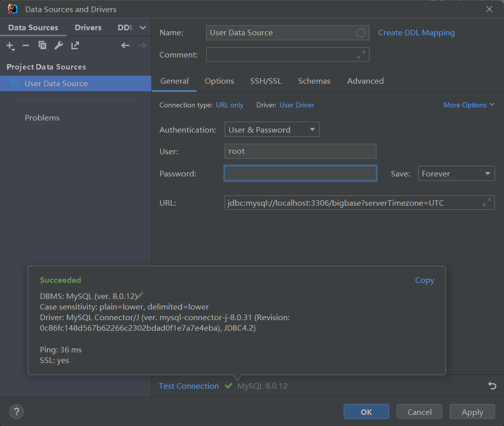Viewport: 504px width, 426px height.
Task: Close the Data Sources and Drivers dialog
Action: [489, 9]
